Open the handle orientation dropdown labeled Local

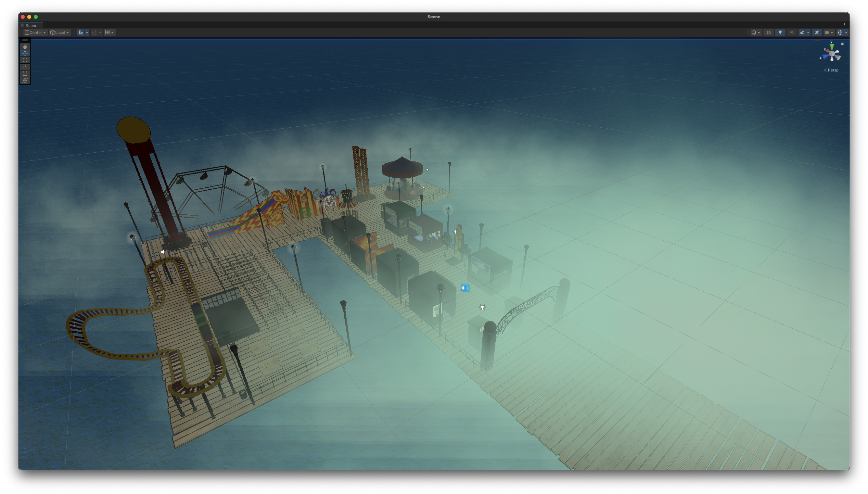[59, 32]
